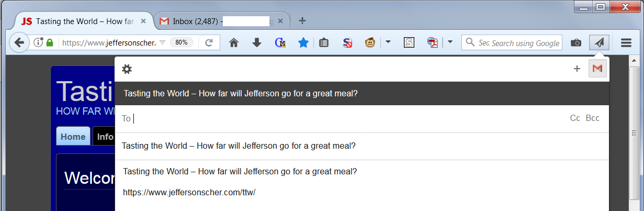Open the Firefox hamburger menu

point(626,43)
